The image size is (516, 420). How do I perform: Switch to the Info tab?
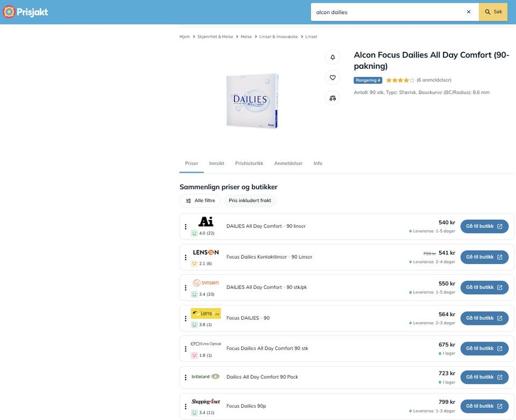(318, 163)
